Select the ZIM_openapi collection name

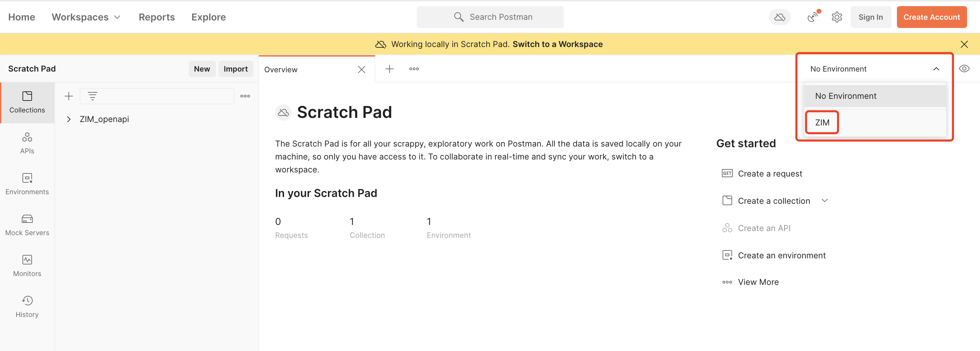pos(104,119)
